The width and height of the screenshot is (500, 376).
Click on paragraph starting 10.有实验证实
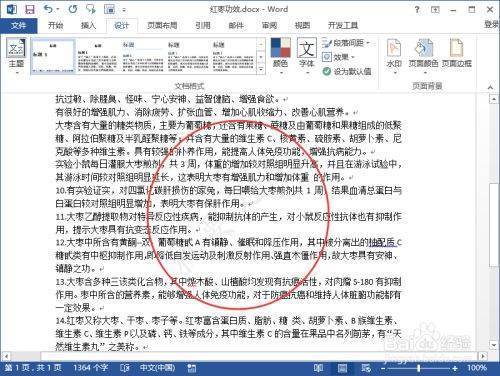point(229,197)
